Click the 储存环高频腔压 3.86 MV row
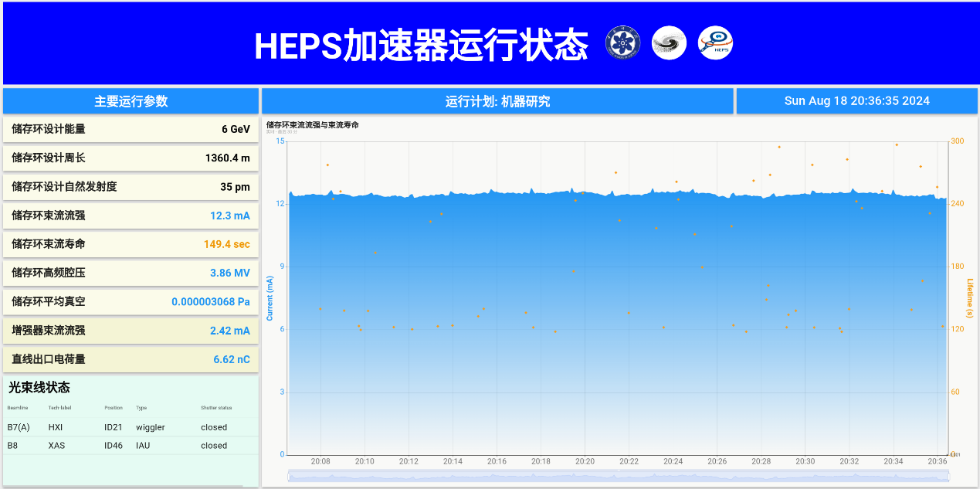 [x=131, y=273]
